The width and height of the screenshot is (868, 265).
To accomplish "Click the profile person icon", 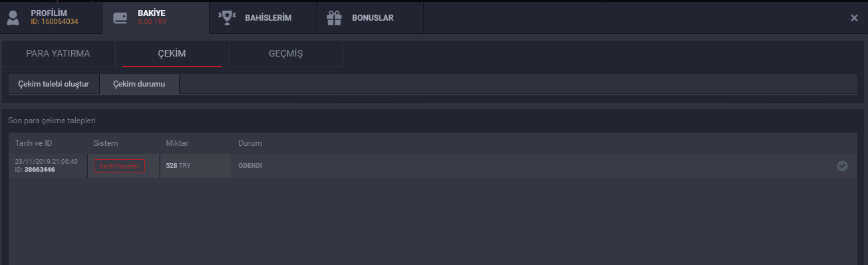I will point(13,18).
